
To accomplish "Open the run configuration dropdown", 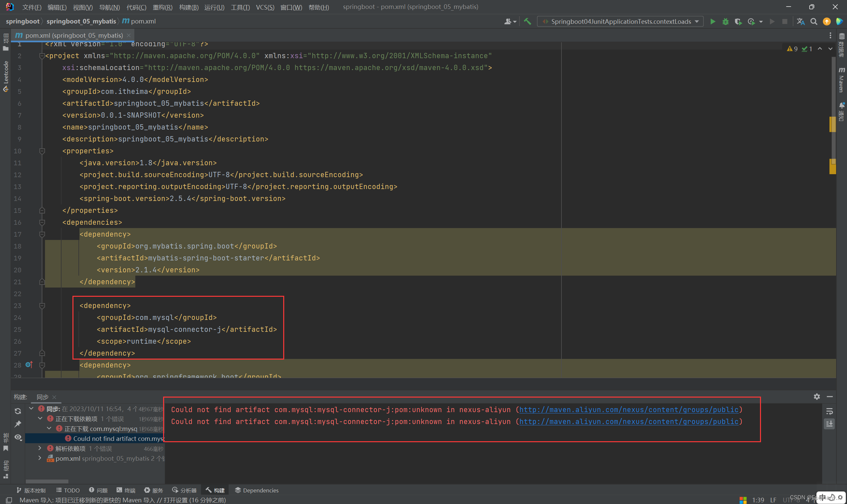I will [621, 21].
